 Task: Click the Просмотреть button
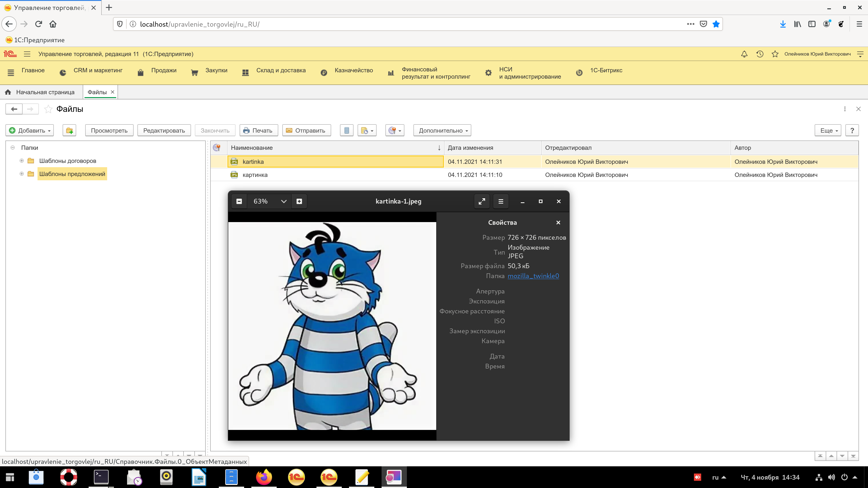(x=109, y=130)
